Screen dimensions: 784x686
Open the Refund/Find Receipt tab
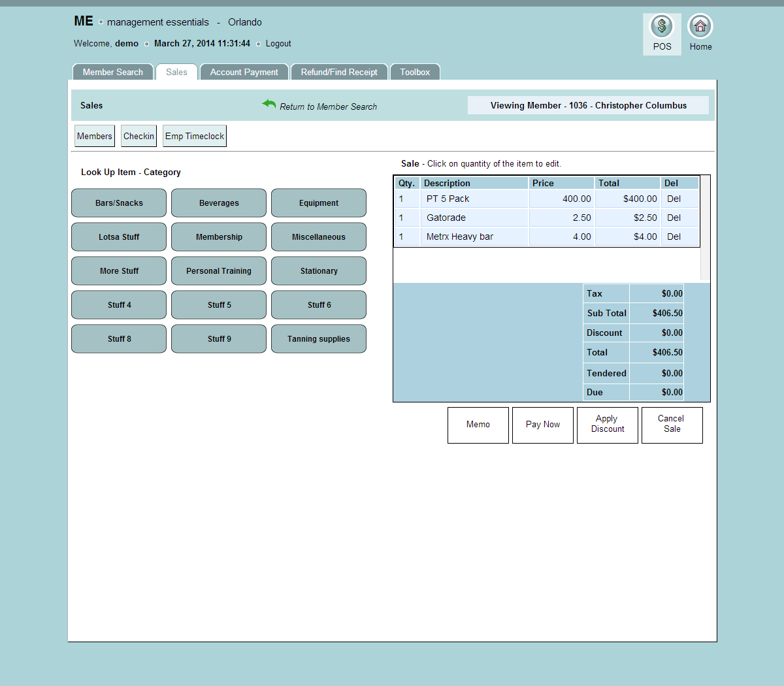point(339,73)
